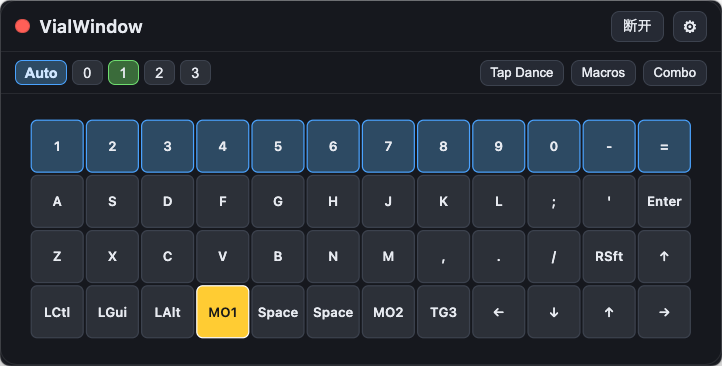Click the Enter key

[x=664, y=201]
